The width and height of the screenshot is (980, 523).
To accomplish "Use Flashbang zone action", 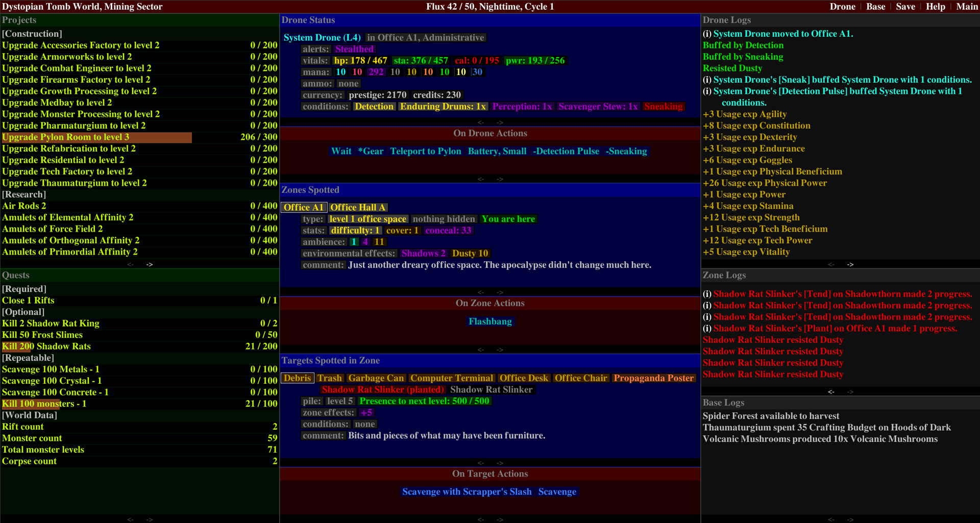I will pyautogui.click(x=490, y=321).
